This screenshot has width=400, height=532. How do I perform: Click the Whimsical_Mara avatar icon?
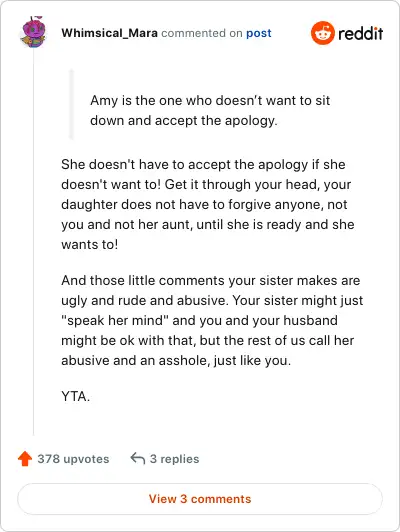[x=33, y=32]
